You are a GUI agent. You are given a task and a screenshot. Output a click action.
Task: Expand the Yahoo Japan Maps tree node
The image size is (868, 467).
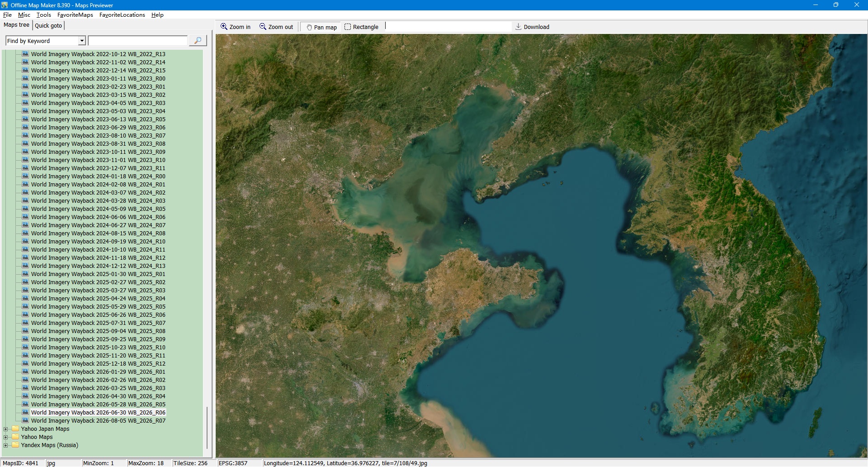(x=5, y=429)
